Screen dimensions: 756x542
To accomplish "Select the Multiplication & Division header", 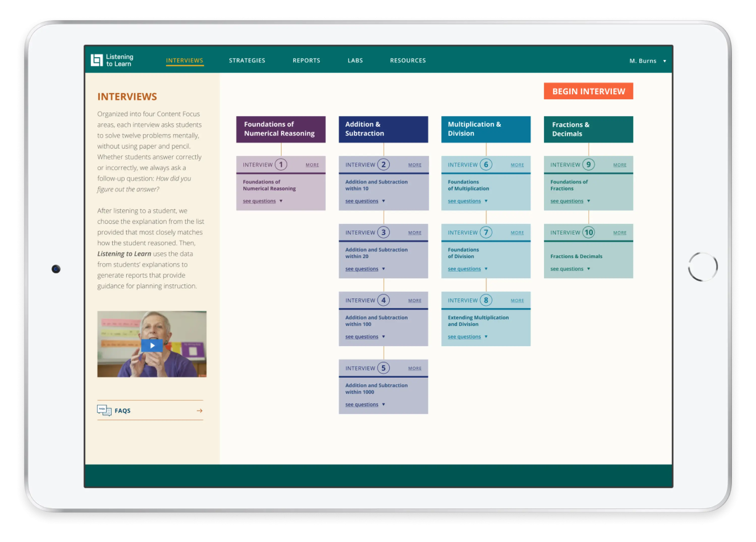I will 486,129.
